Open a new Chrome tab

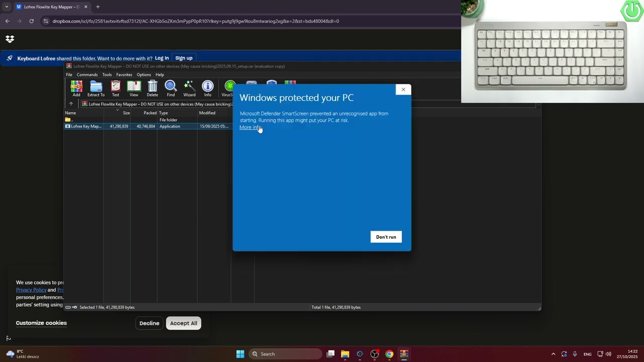98,7
